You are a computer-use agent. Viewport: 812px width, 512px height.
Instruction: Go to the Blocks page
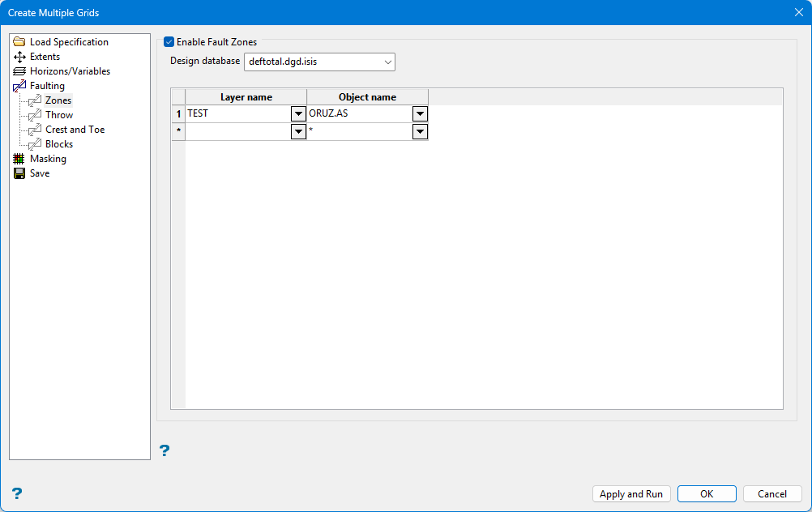point(59,144)
